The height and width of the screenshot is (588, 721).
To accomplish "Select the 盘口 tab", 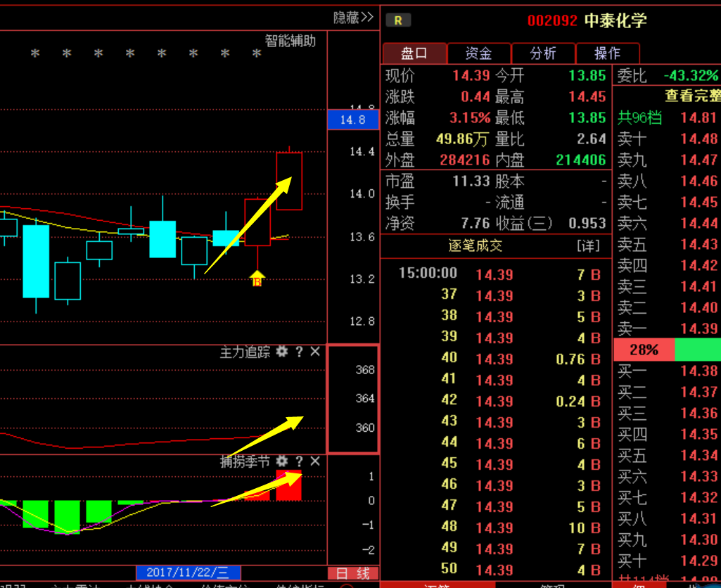I will (x=414, y=53).
